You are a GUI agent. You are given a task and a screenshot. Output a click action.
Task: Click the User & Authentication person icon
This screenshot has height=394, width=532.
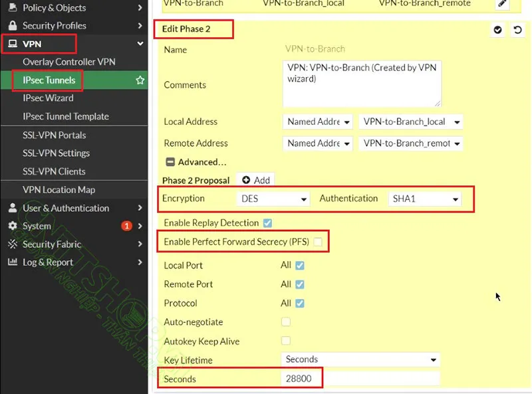point(12,208)
